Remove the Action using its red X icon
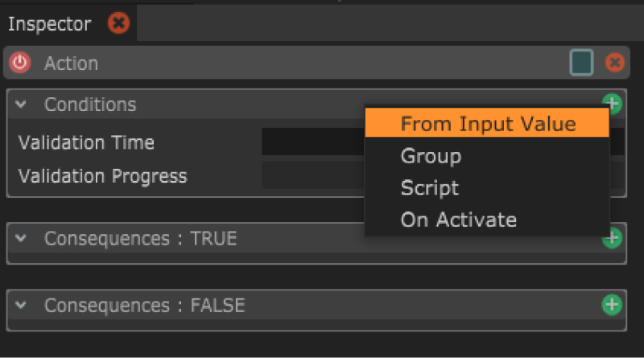Image resolution: width=644 pixels, height=358 pixels. click(614, 63)
